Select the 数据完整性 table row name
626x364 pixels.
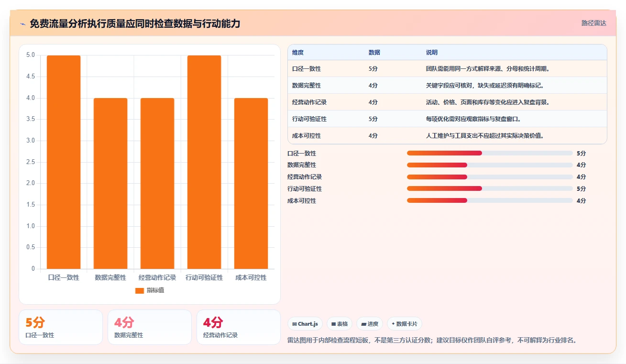307,86
